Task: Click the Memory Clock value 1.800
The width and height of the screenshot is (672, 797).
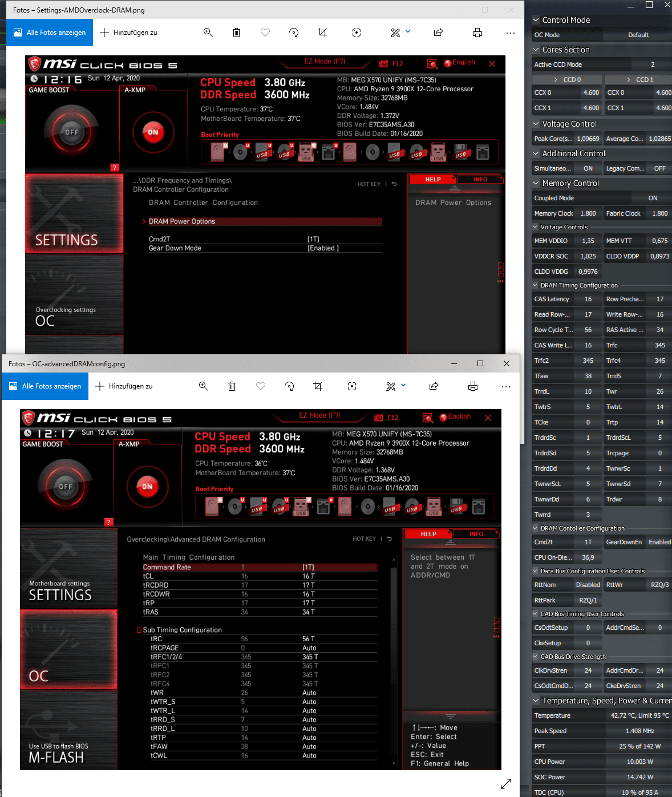Action: (x=588, y=213)
